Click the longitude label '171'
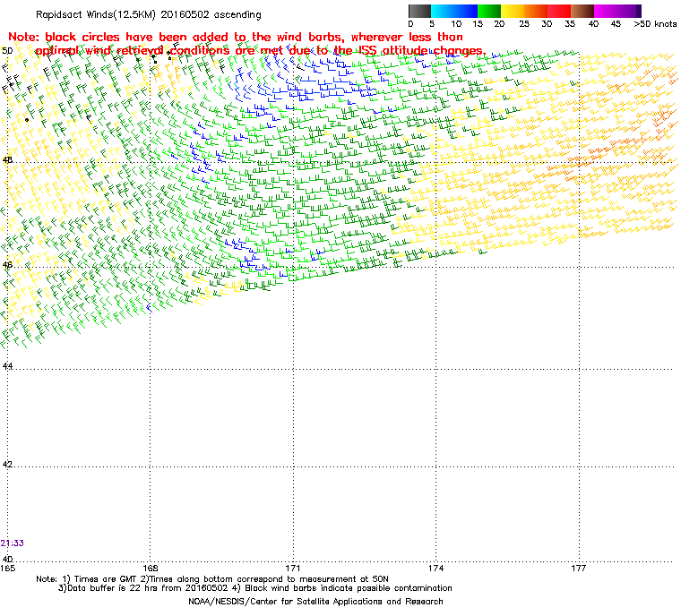The height and width of the screenshot is (616, 681). point(293,569)
